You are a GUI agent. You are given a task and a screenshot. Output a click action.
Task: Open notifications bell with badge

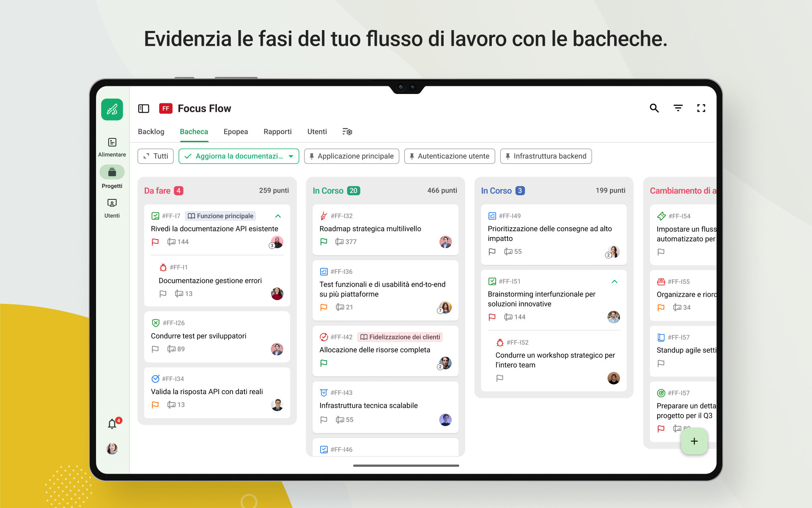[x=112, y=423]
